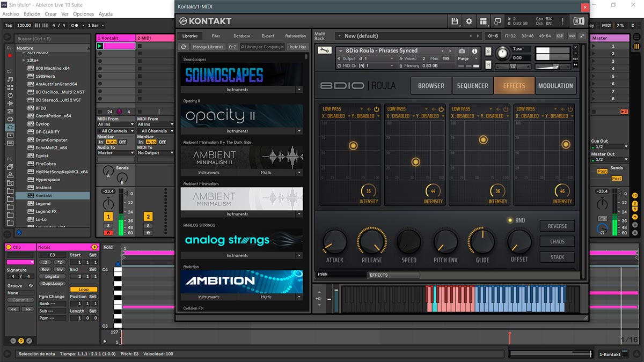The width and height of the screenshot is (644, 362).
Task: Open the MODULATION tab in Roula
Action: 555,86
